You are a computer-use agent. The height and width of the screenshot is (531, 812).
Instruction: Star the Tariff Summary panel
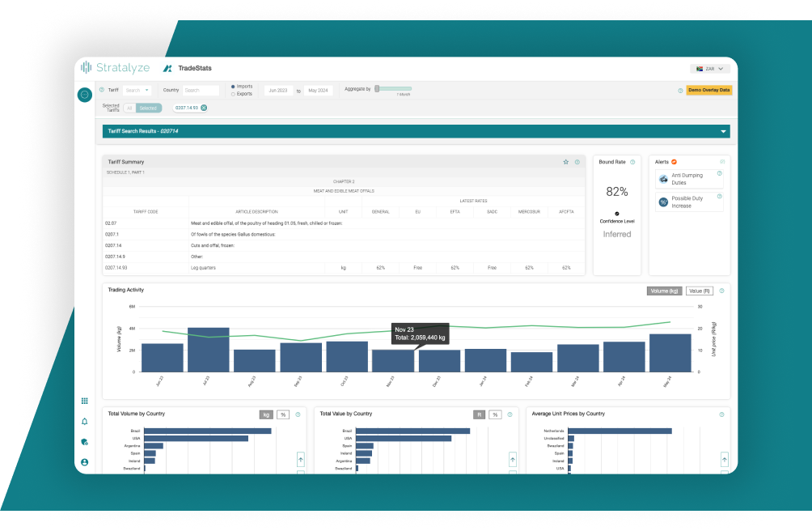(565, 162)
